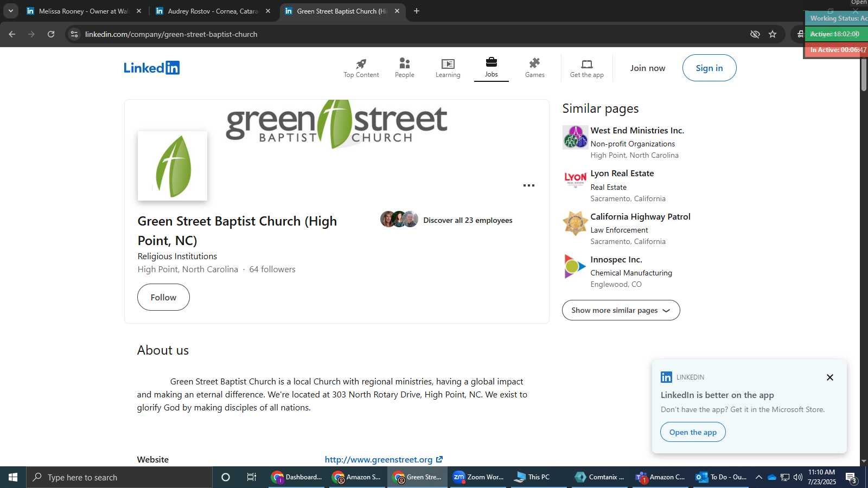Open Innospec Inc. page

616,260
